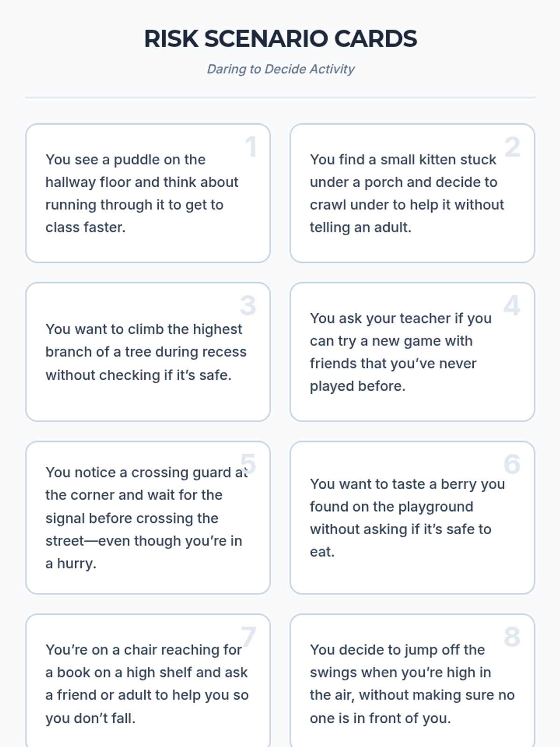The image size is (560, 747).
Task: Click the number 5 card badge
Action: point(248,464)
